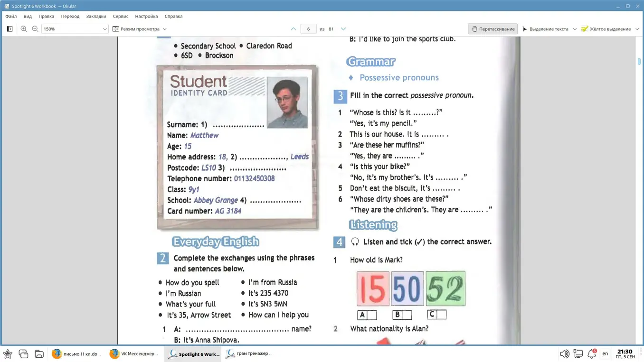Click the total page count 81

pos(331,29)
